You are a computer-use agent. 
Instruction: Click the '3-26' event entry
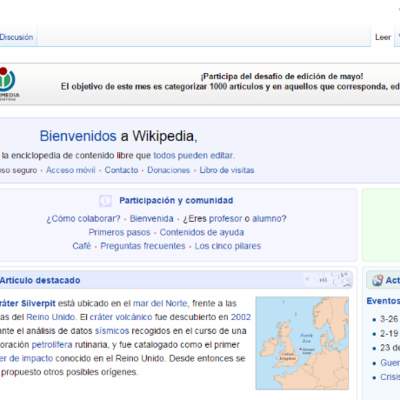click(x=390, y=319)
